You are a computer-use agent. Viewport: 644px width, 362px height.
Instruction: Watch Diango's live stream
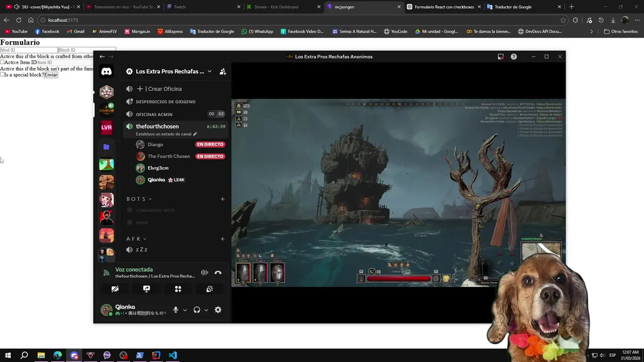coord(210,144)
